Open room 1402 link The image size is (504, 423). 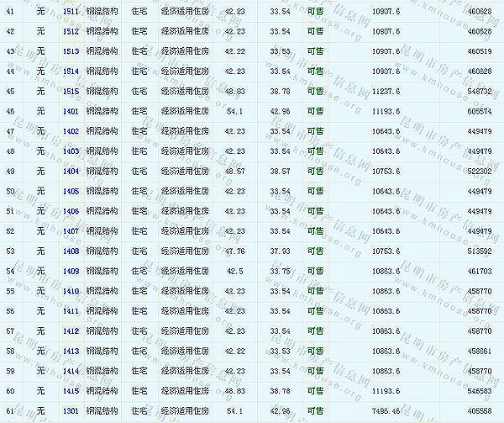(71, 131)
